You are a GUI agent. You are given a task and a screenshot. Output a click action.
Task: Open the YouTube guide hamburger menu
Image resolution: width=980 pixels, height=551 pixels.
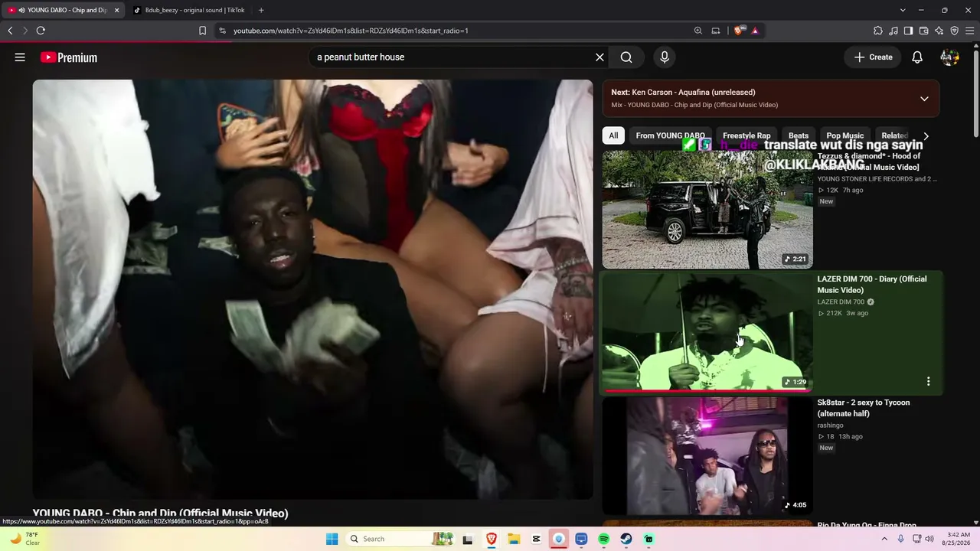[20, 57]
